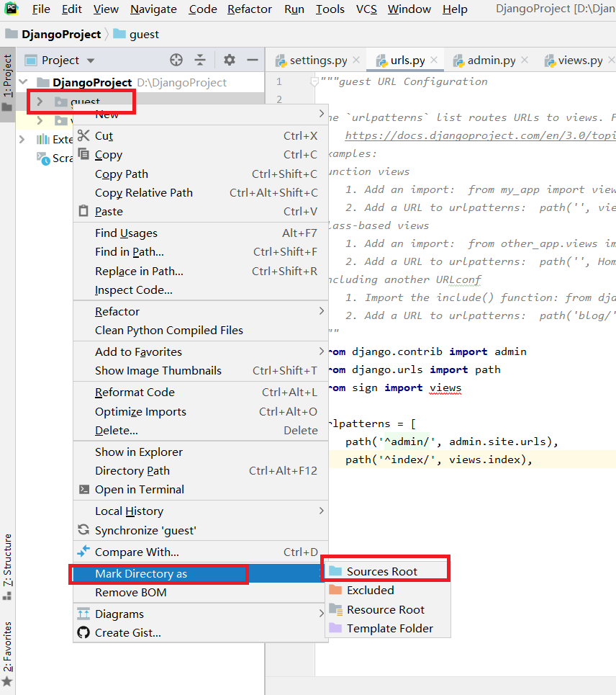Image resolution: width=616 pixels, height=695 pixels.
Task: Expand the New submenu
Action: tap(200, 115)
